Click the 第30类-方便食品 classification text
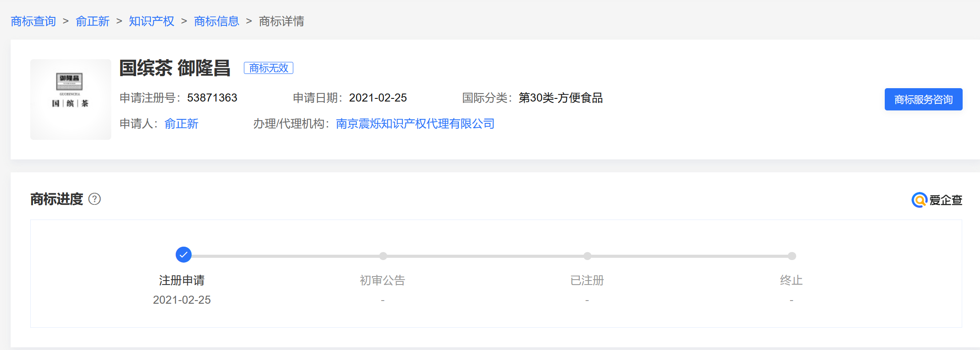980x350 pixels. coord(561,98)
